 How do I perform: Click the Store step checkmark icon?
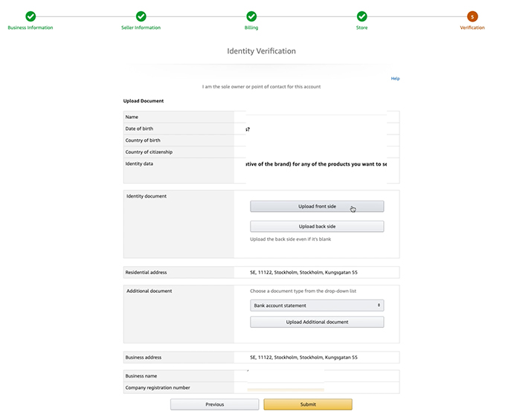pyautogui.click(x=361, y=16)
